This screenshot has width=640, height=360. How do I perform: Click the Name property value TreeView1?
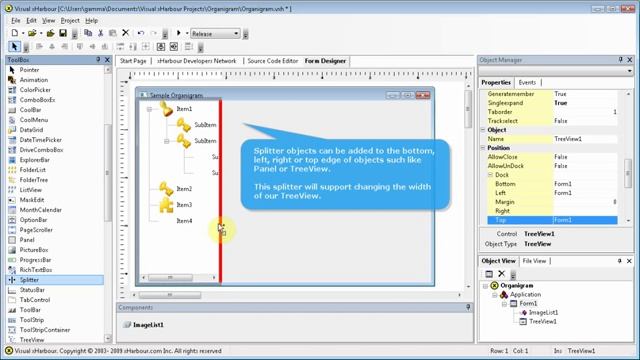click(585, 139)
